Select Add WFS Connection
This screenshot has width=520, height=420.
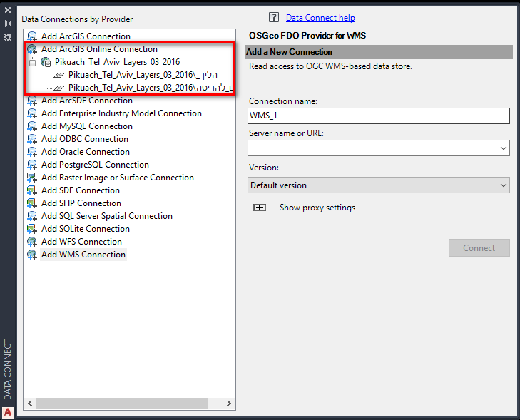coord(81,242)
